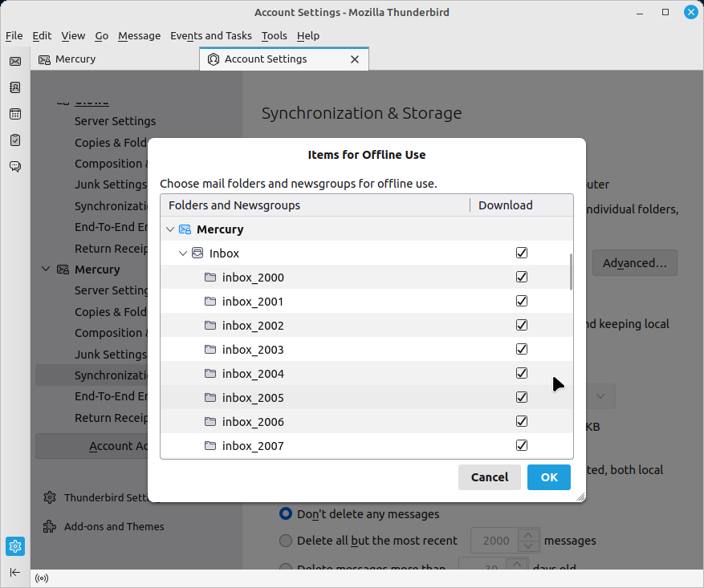This screenshot has height=588, width=704.
Task: Toggle the Download checkbox for inbox_2005
Action: tap(522, 398)
